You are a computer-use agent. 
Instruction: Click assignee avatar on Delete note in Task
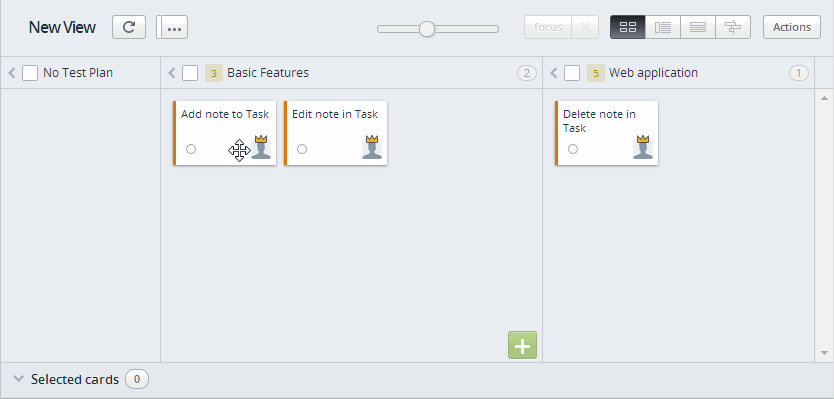point(643,147)
